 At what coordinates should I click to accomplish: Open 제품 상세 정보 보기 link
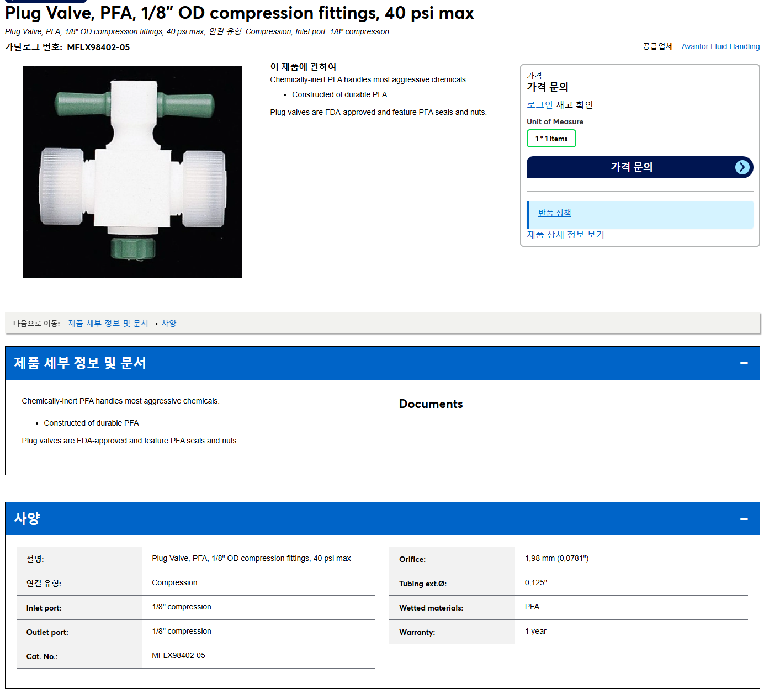[x=565, y=235]
